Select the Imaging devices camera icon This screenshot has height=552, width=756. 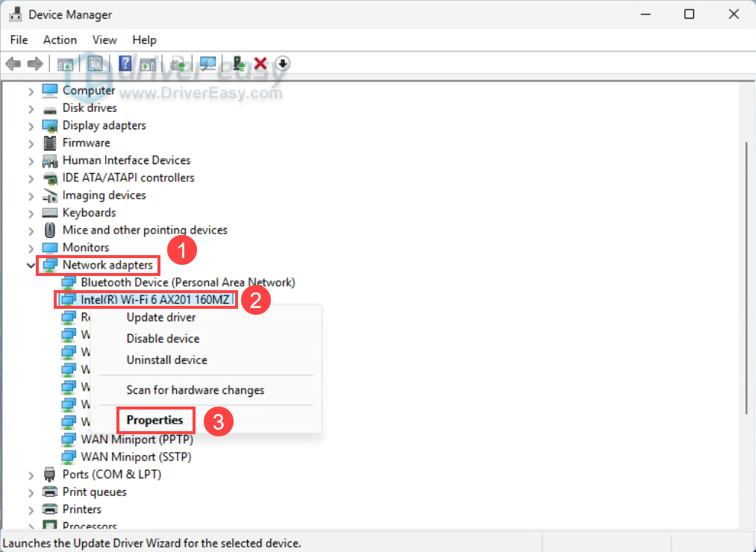point(50,195)
